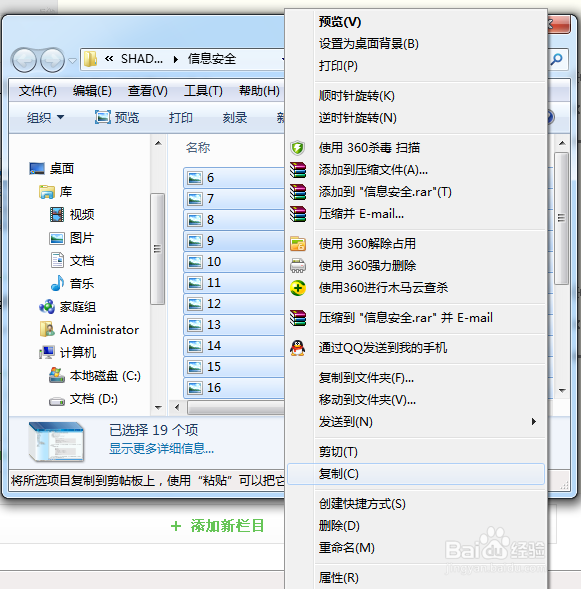
Task: Click 图片 library in sidebar
Action: (71, 238)
